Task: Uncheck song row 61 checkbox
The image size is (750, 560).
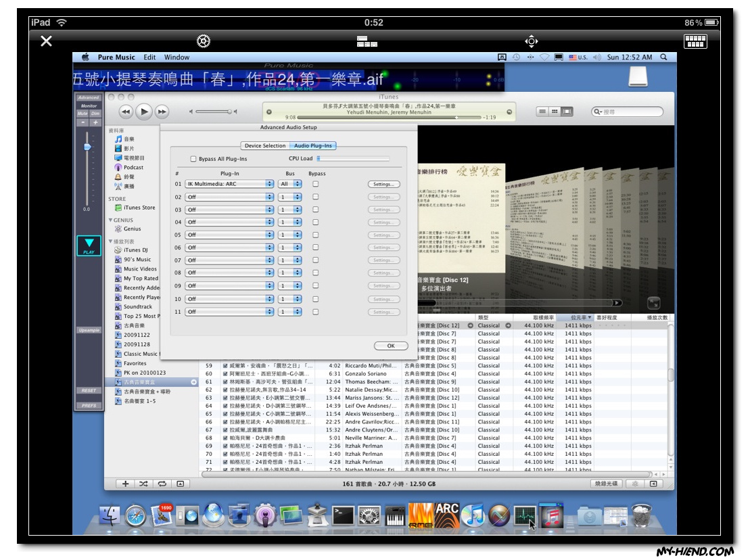Action: pyautogui.click(x=225, y=381)
